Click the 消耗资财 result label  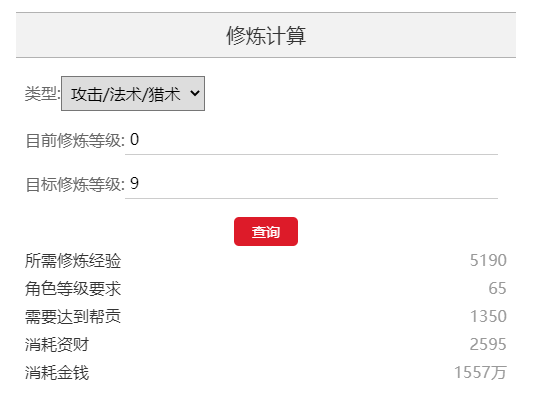coord(57,345)
